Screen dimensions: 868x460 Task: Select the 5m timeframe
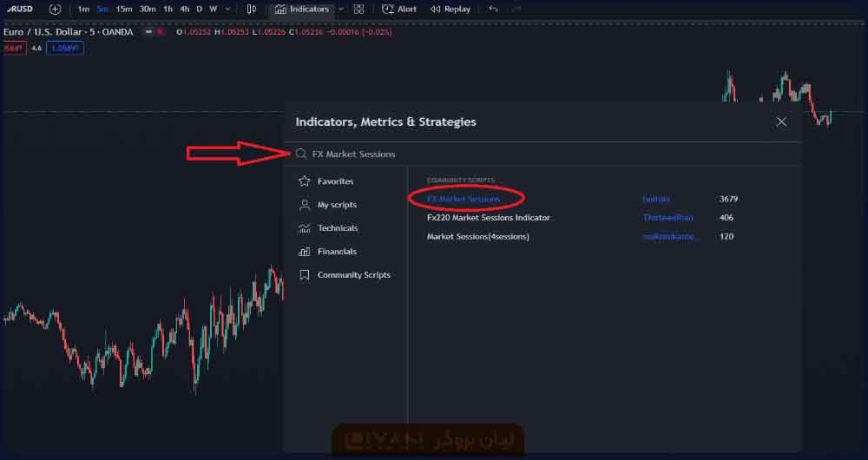pyautogui.click(x=102, y=9)
